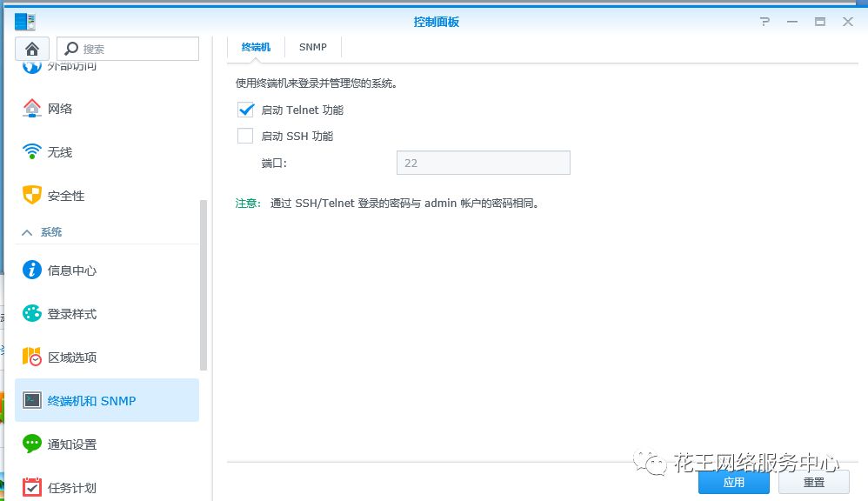Select the 无线 sidebar label
This screenshot has height=501, width=868.
[60, 151]
